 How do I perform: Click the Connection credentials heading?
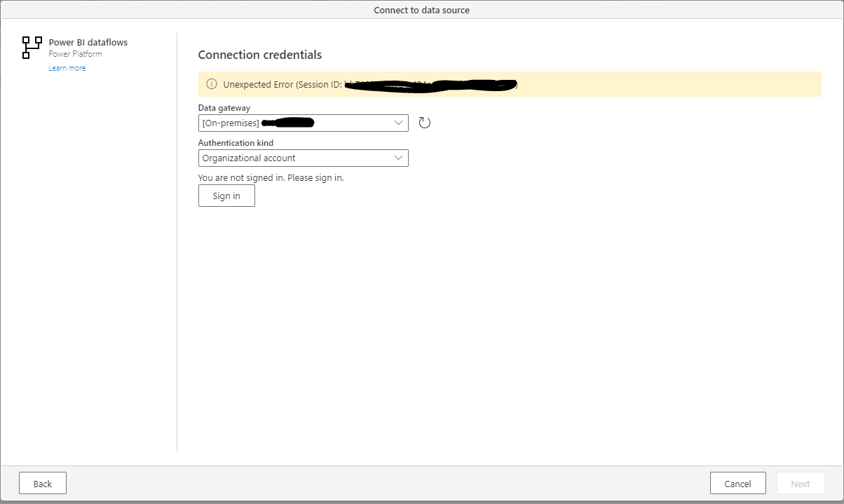[x=260, y=55]
